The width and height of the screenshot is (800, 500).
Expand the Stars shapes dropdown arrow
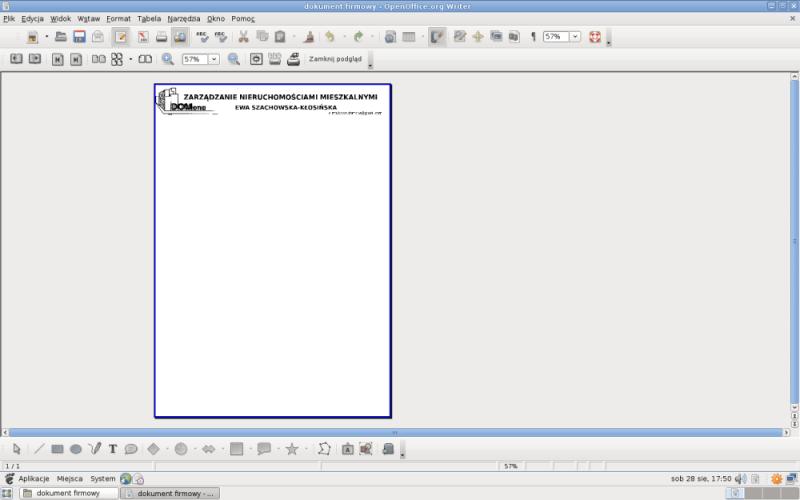(305, 450)
